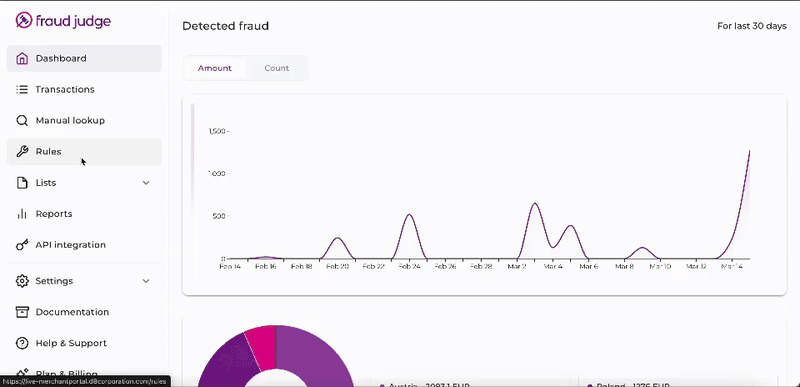Open the Dashboard page
This screenshot has width=800, height=387.
84,58
